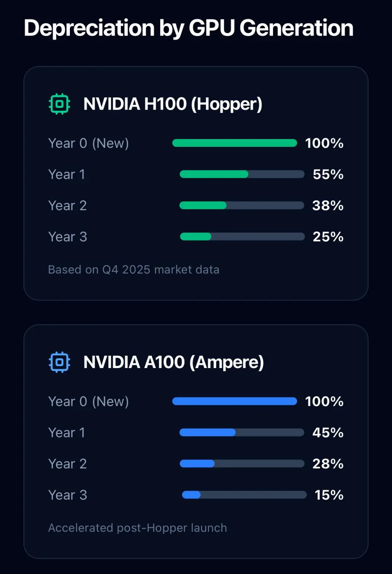This screenshot has width=392, height=574.
Task: Click the A100 Year 3 15% bar
Action: (x=244, y=495)
